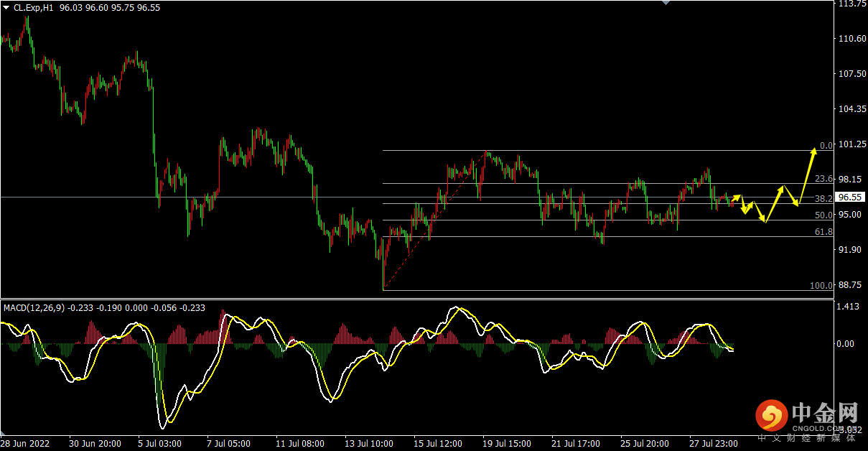Click the 19 Jul 15:00 time label
Image resolution: width=868 pixels, height=451 pixels.
pyautogui.click(x=507, y=444)
